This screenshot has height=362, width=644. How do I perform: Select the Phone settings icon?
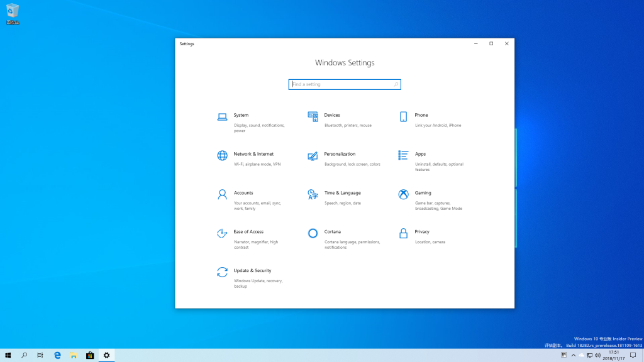click(403, 117)
